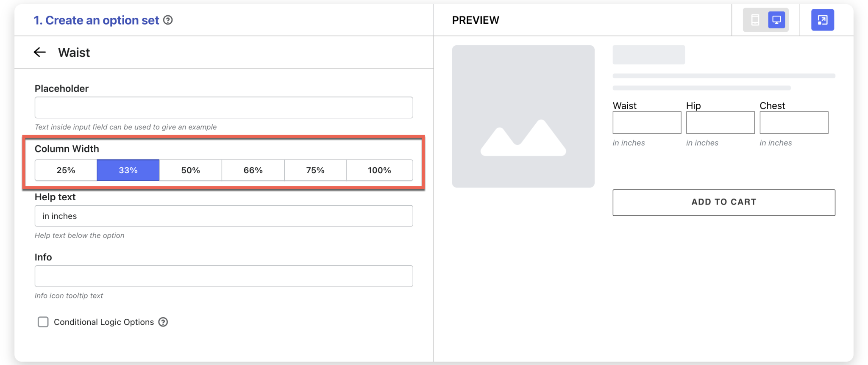Select the 33% column width option

pyautogui.click(x=128, y=170)
